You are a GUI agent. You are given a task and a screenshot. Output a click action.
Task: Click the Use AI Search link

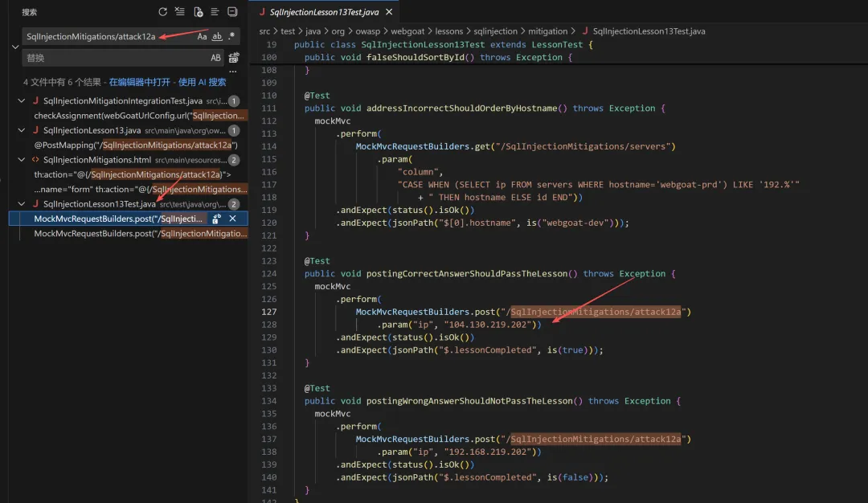click(x=202, y=82)
